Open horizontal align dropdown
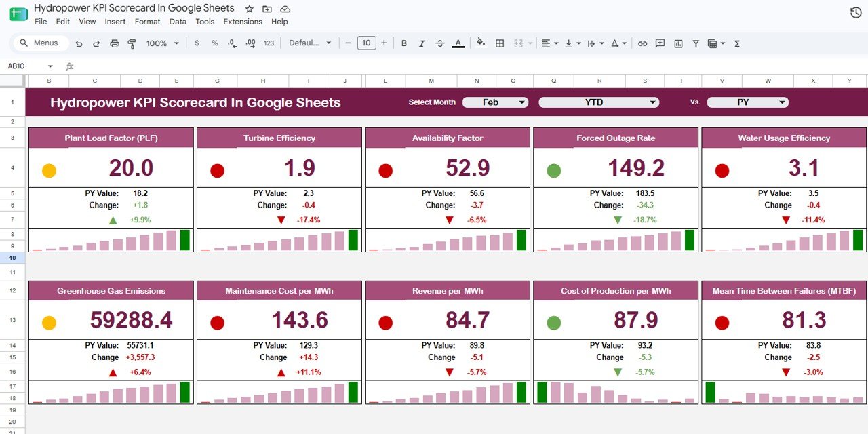The image size is (868, 434). pyautogui.click(x=549, y=43)
